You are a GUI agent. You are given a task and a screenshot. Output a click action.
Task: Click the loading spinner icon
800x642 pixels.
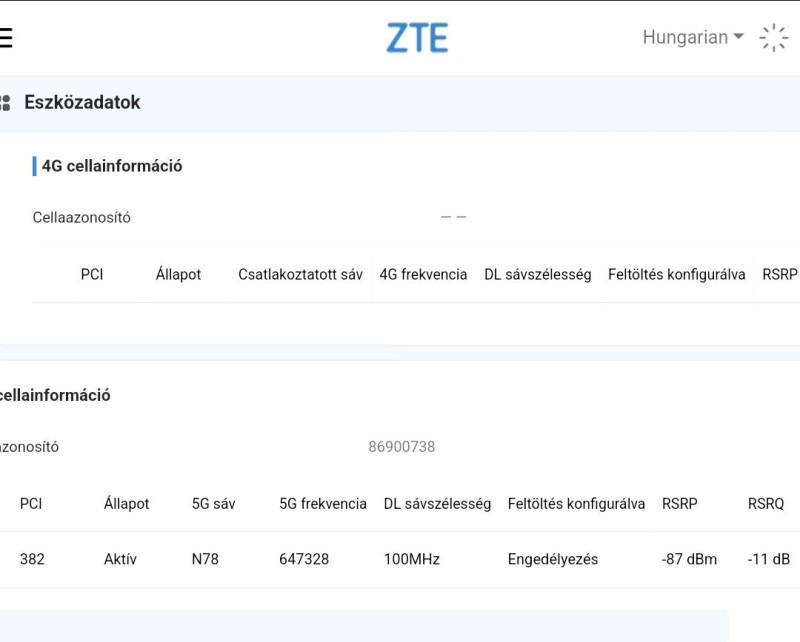click(x=774, y=38)
